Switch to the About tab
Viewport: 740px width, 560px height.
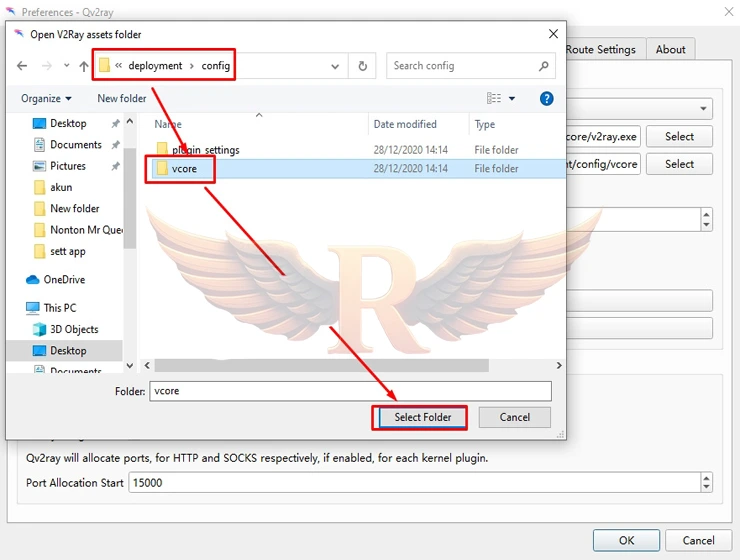(670, 49)
